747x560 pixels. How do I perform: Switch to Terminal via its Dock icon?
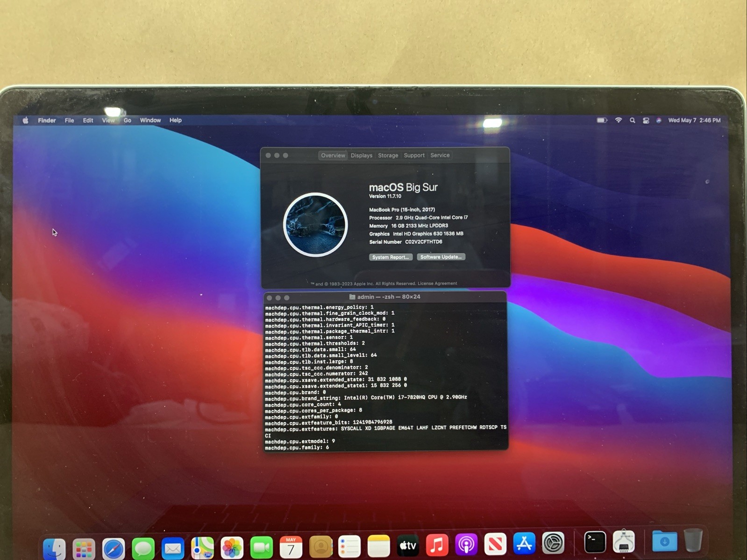pyautogui.click(x=595, y=542)
